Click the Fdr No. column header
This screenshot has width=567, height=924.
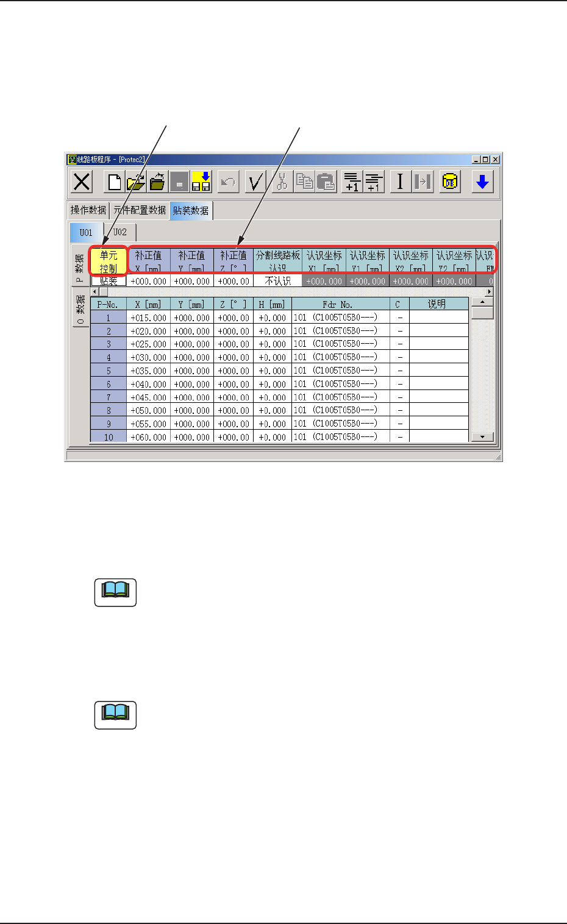pos(340,304)
